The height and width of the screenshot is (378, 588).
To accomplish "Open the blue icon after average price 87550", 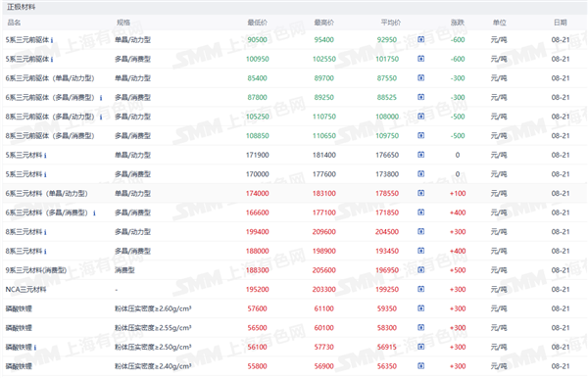I will [x=420, y=77].
